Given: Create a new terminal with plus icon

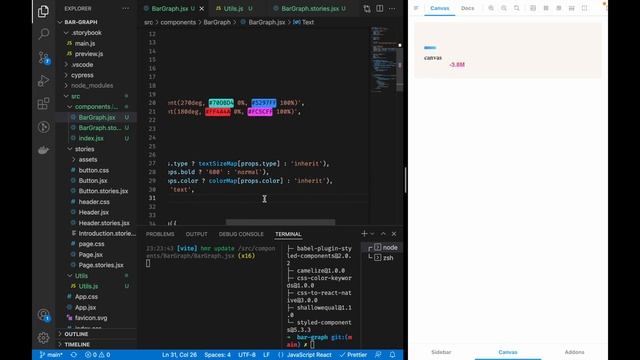Looking at the screenshot, I should coord(364,233).
